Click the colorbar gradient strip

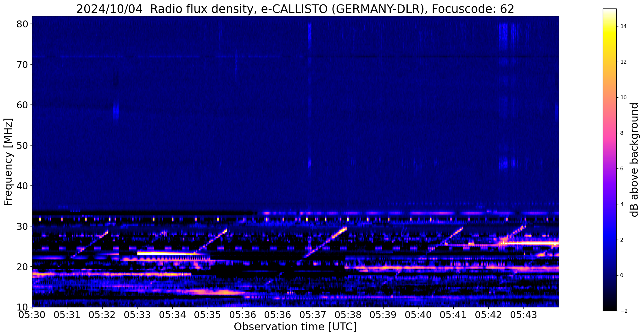(609, 160)
